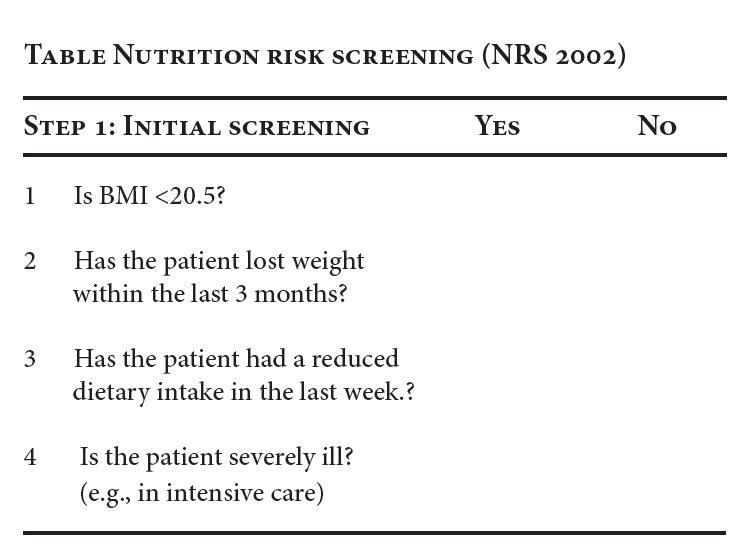
Task: Click the table title "Nutrition risk screening"
Action: click(x=289, y=56)
